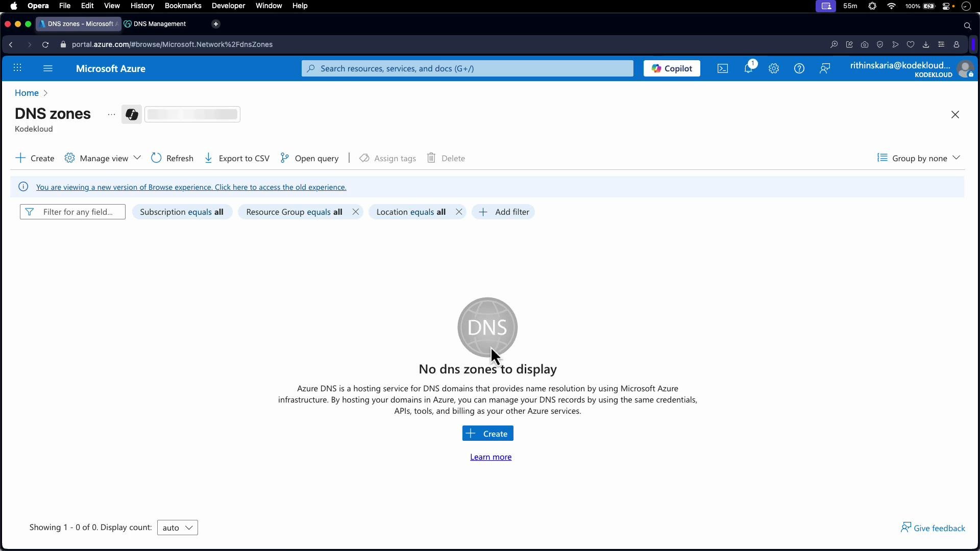
Task: Click the blue Create button in center
Action: (488, 433)
